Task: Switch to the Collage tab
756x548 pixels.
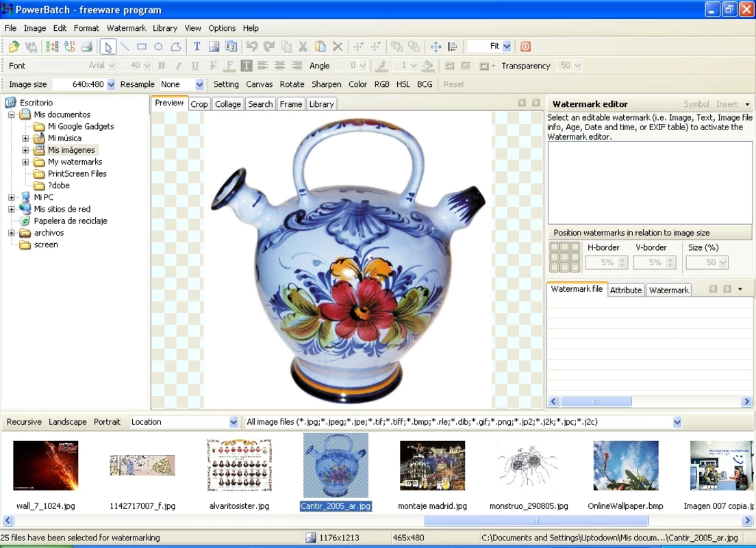Action: coord(227,104)
